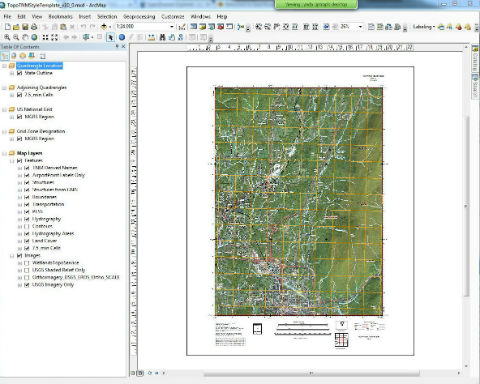Open the Edit menu
Viewport: 480px width, 384px height.
[x=22, y=16]
